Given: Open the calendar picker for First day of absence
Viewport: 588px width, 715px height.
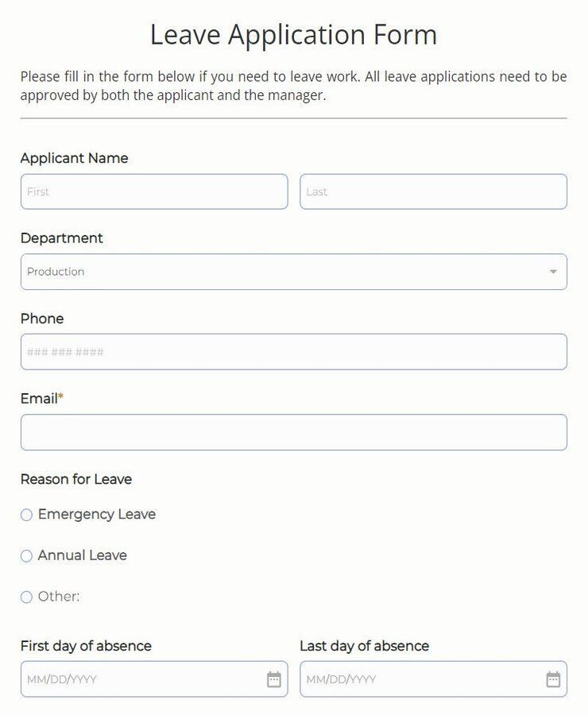Looking at the screenshot, I should 274,679.
